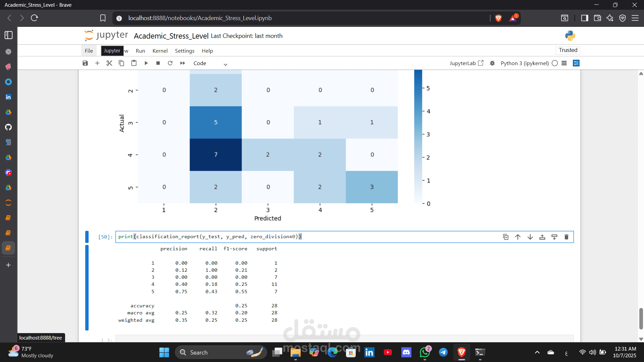Restart the kernel using the circular arrow

pyautogui.click(x=170, y=63)
